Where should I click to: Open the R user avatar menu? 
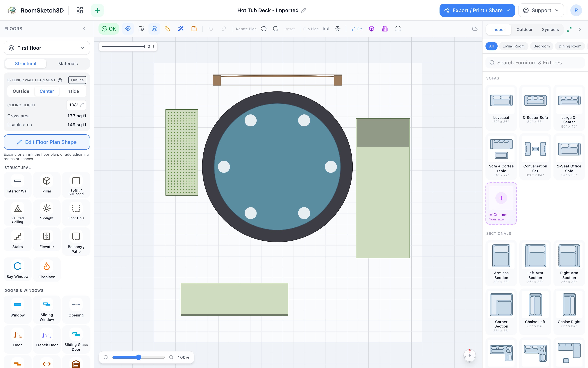(x=576, y=10)
